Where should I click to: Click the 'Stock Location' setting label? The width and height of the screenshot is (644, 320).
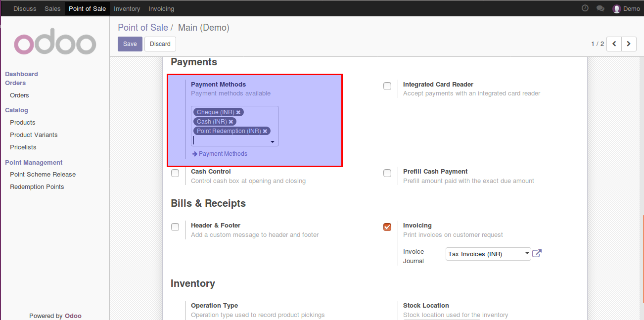click(x=426, y=306)
